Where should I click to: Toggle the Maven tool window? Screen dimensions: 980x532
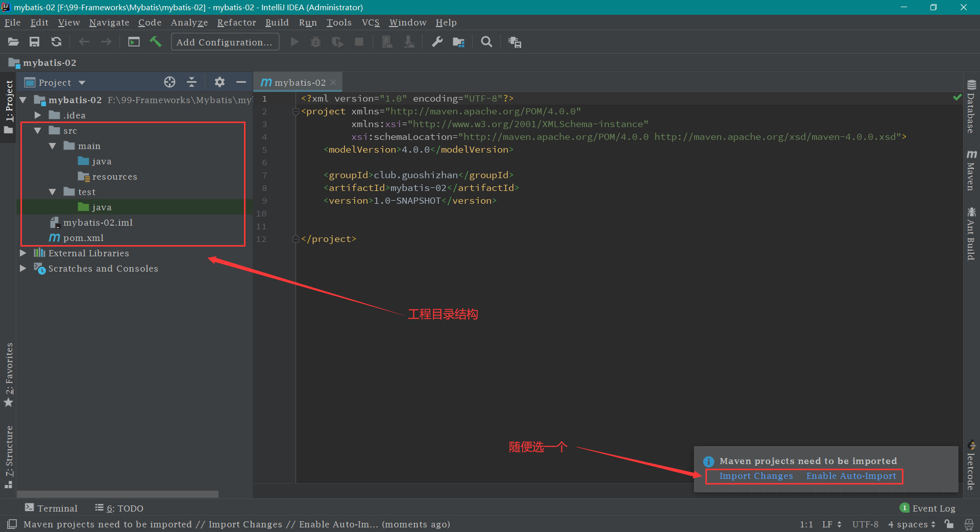coord(971,171)
